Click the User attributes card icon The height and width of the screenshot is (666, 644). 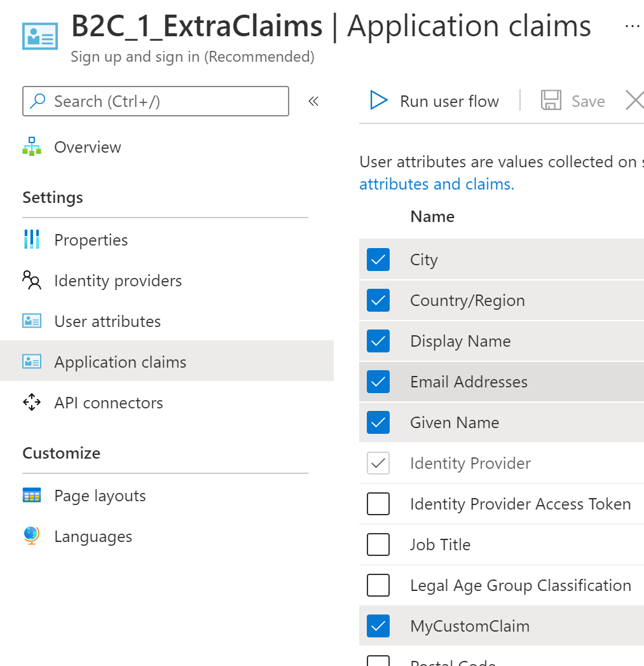click(31, 321)
